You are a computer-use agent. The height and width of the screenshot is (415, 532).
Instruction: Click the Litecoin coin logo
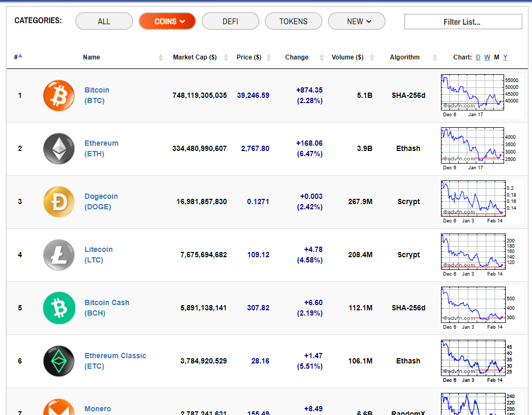click(x=59, y=255)
